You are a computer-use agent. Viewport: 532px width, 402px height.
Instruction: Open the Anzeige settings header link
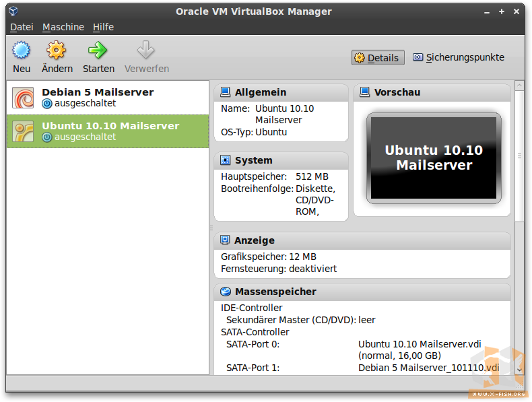coord(254,240)
